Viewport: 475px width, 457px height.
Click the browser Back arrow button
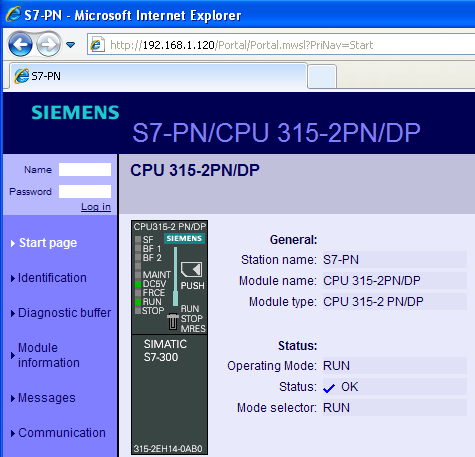point(20,44)
